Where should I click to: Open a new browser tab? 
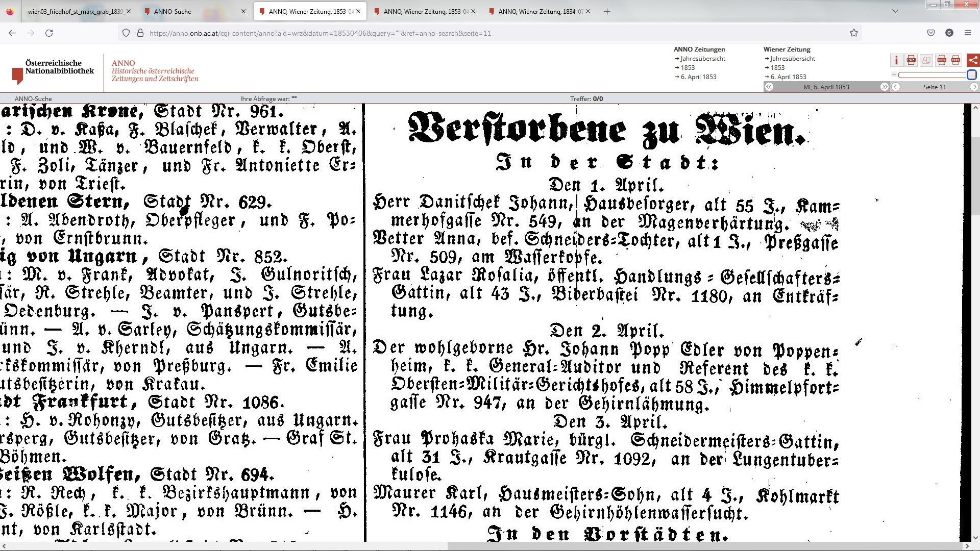[x=607, y=11]
